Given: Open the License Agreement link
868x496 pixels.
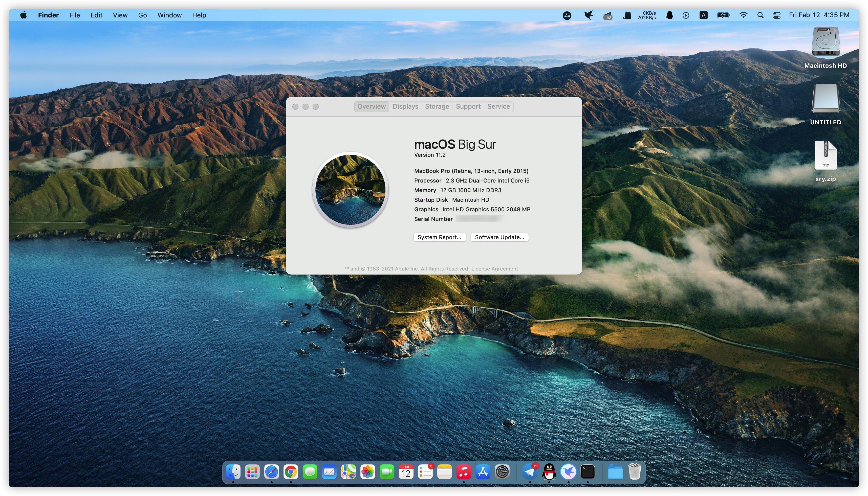Looking at the screenshot, I should (x=494, y=268).
